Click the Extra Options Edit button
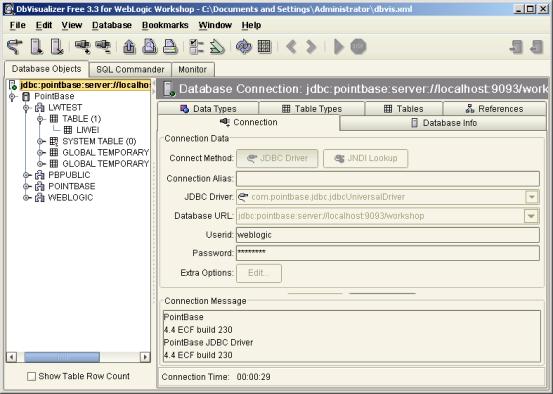 click(x=259, y=273)
